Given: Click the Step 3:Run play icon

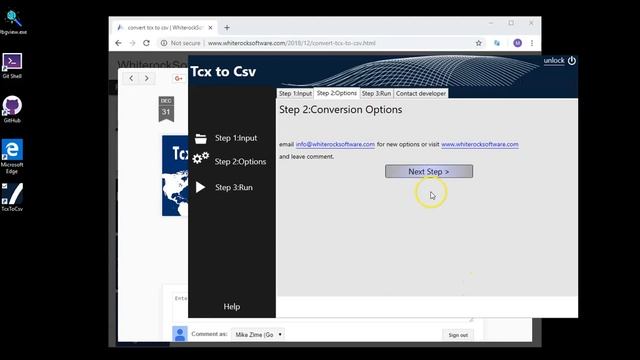Looking at the screenshot, I should 200,187.
